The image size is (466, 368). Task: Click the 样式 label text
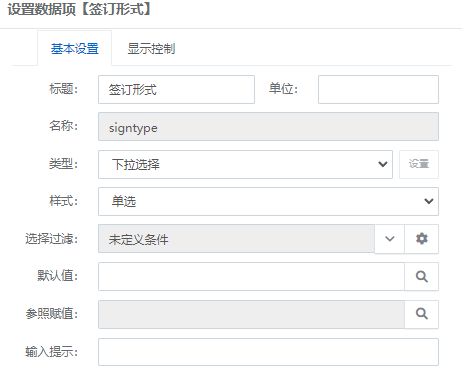pos(63,201)
